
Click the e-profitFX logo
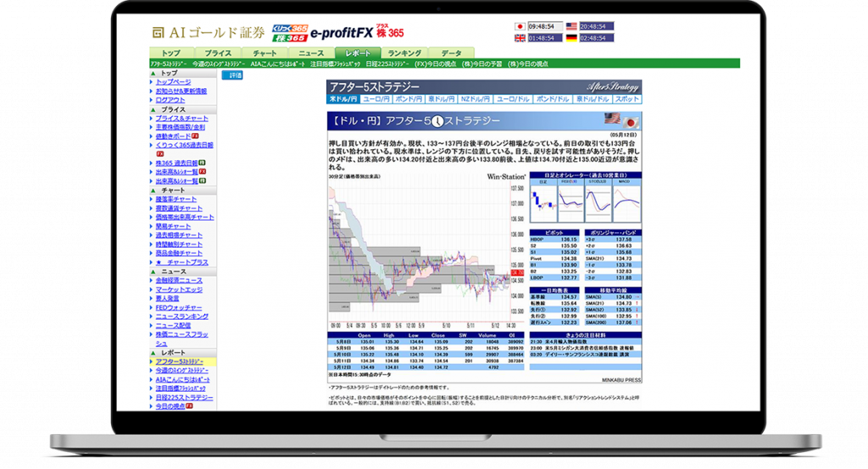click(342, 33)
